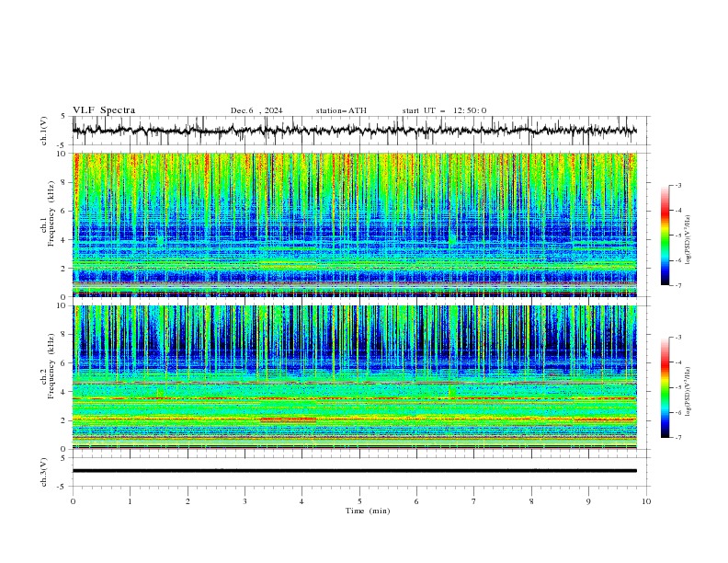The image size is (728, 563).
Task: Click the lower color bar for ch.2
Action: [665, 387]
